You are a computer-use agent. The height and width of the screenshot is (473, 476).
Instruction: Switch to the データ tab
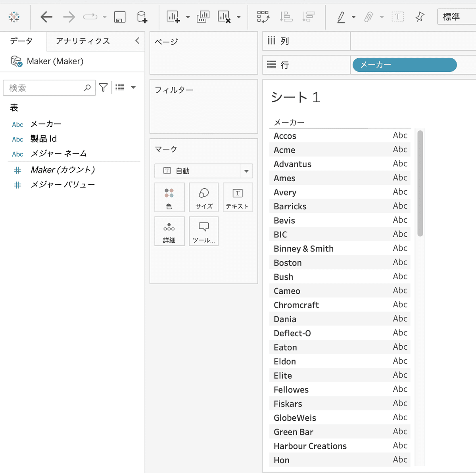22,41
